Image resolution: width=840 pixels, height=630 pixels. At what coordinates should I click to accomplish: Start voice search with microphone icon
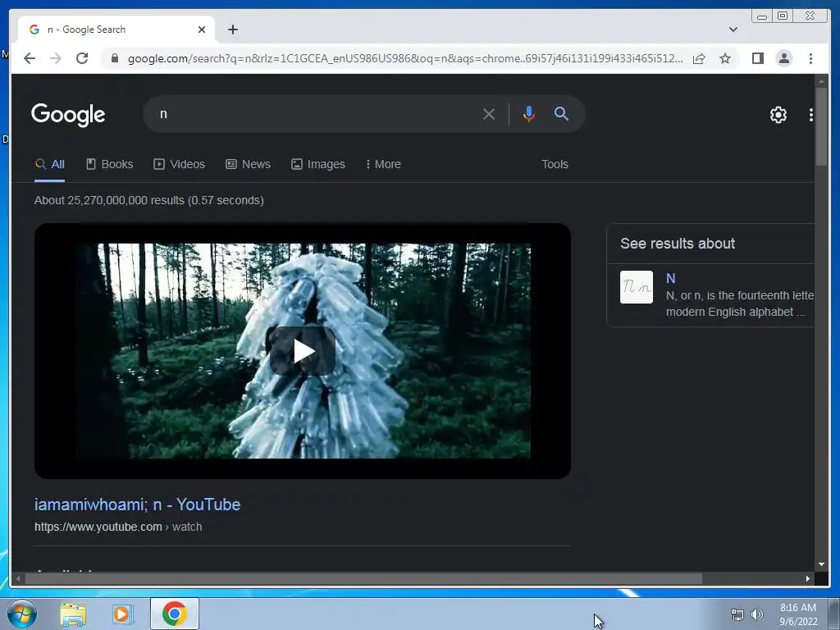tap(529, 114)
